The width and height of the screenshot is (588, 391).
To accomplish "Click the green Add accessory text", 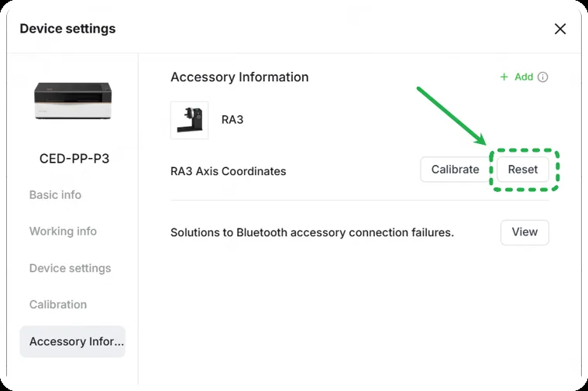I will pos(524,77).
